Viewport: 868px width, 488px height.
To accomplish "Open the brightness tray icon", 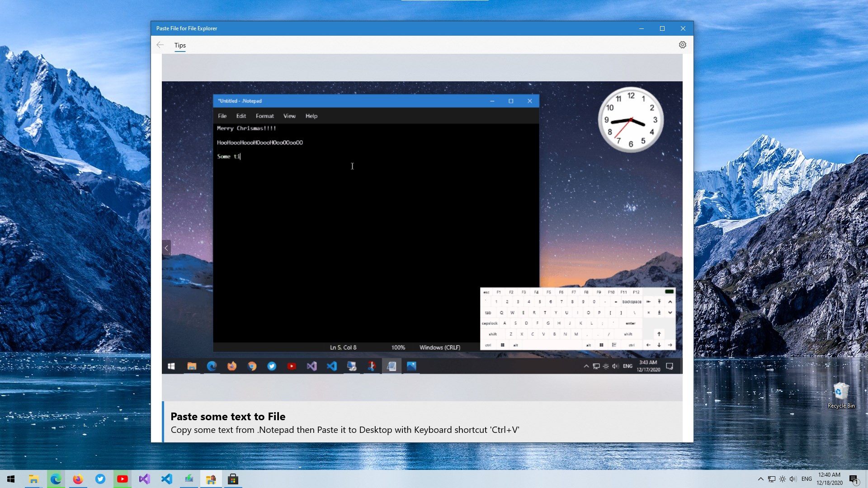I will 782,479.
